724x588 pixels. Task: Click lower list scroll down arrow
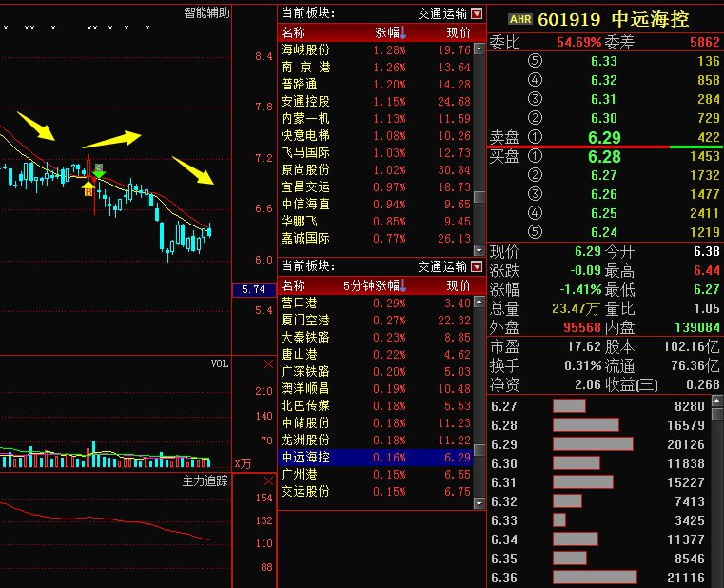click(479, 503)
